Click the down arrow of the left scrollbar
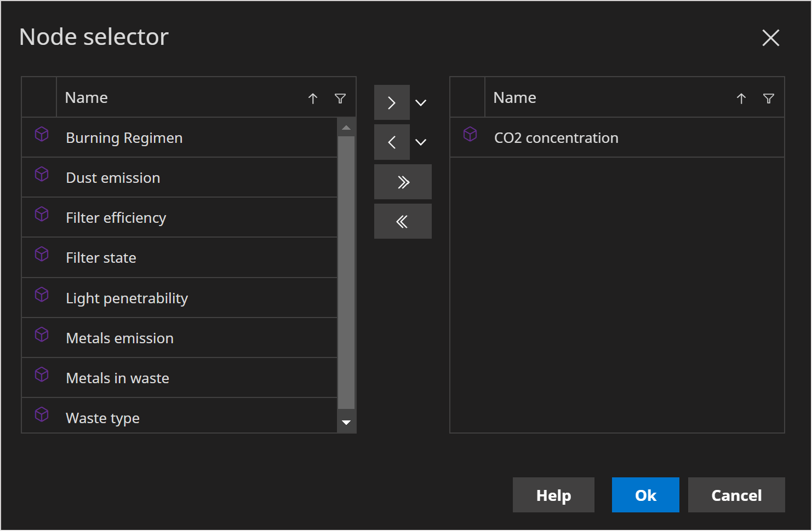This screenshot has height=531, width=812. coord(346,422)
